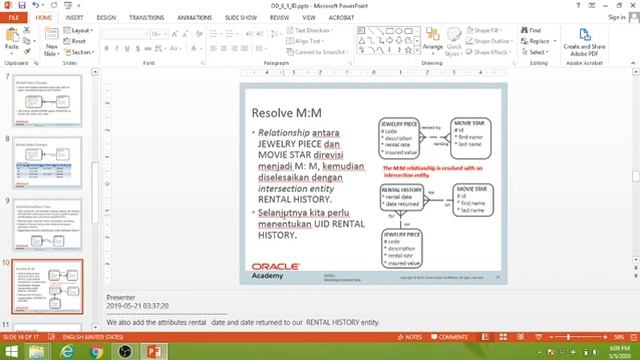The image size is (640, 360).
Task: Switch to the INSERT tab
Action: [74, 18]
